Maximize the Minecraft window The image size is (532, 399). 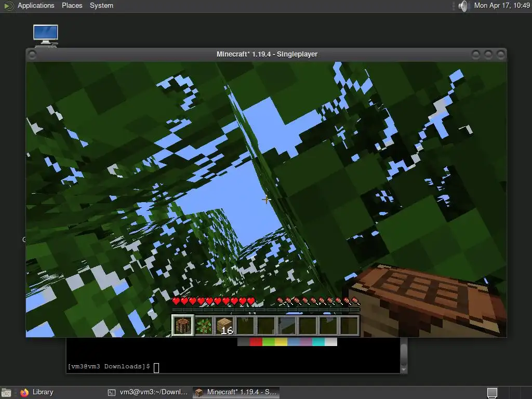[488, 55]
